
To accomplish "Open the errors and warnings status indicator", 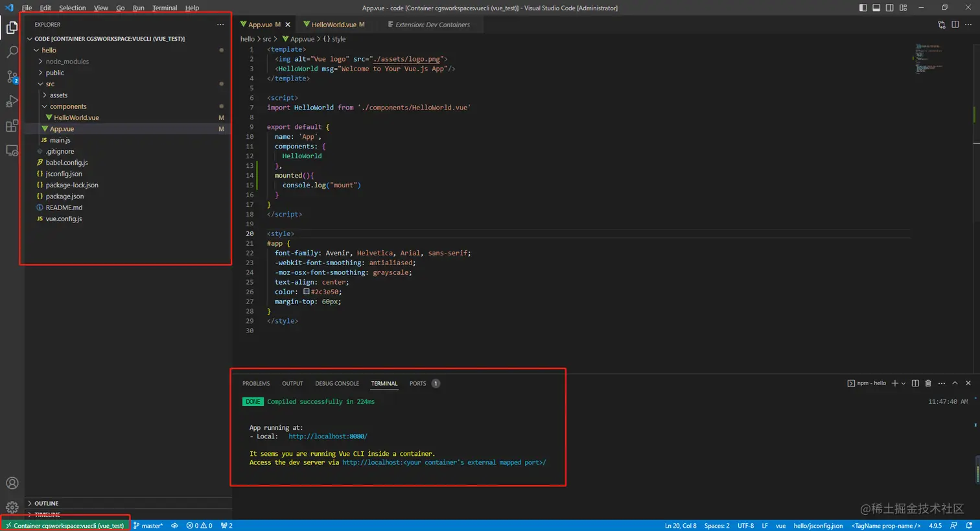I will click(x=199, y=525).
